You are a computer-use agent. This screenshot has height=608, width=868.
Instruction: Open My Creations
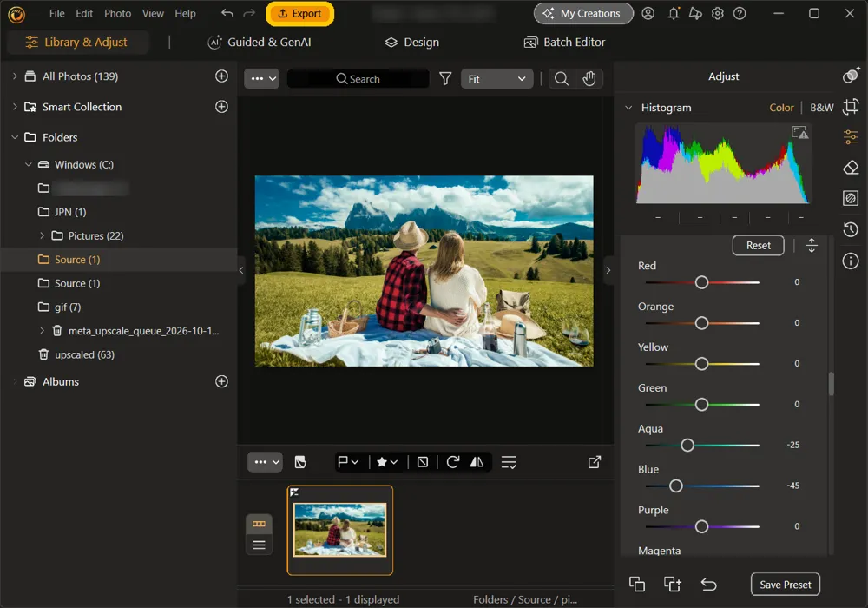point(583,13)
